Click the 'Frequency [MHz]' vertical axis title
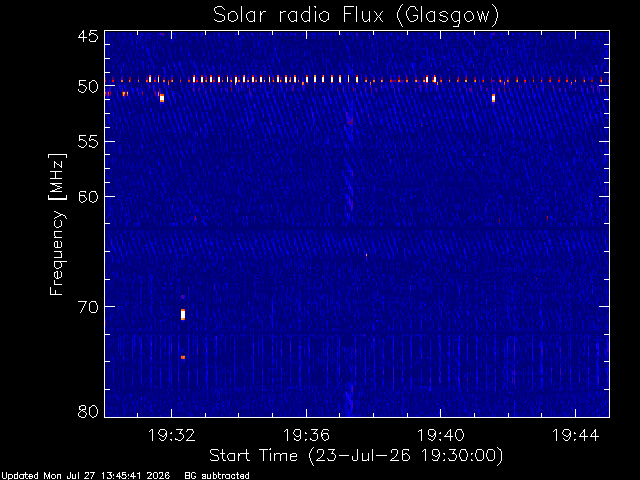 (57, 224)
